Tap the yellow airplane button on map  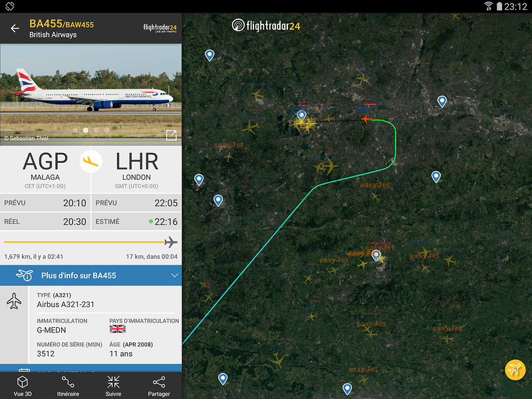515,370
